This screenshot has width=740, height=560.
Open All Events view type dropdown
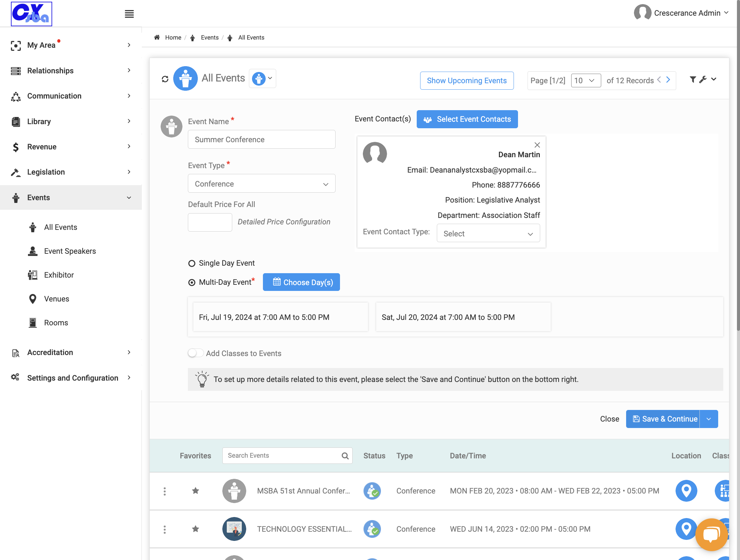(262, 78)
